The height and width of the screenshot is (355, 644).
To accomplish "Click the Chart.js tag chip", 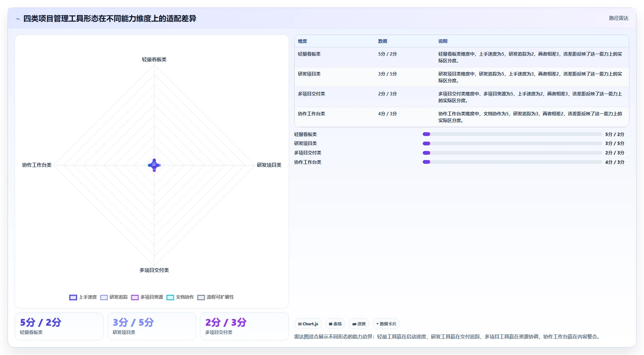I will tap(308, 324).
